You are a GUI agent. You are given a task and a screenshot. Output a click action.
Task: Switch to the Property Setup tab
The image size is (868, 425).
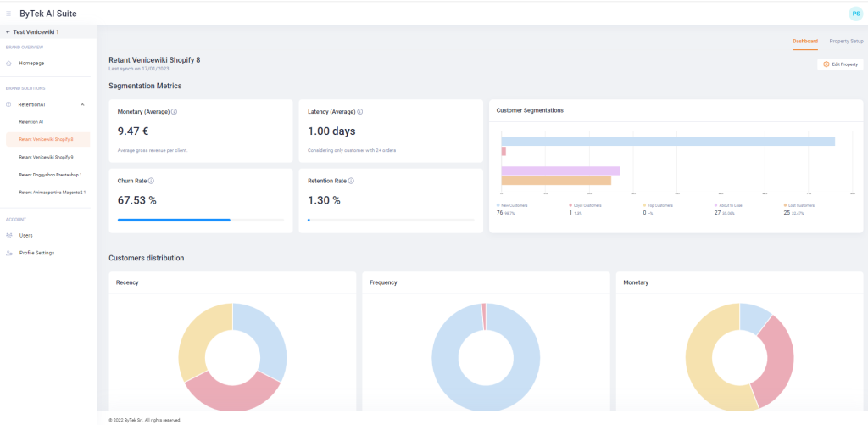846,41
